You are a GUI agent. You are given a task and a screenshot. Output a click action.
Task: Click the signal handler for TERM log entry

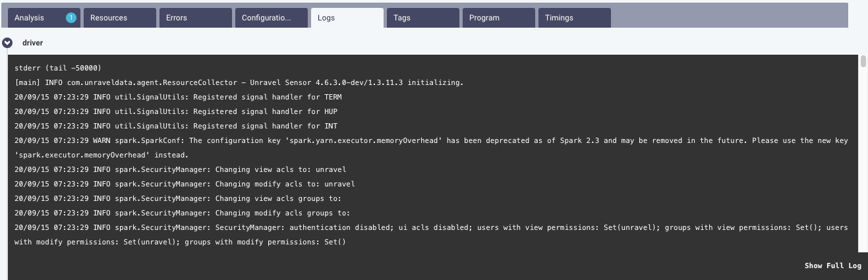(x=178, y=97)
